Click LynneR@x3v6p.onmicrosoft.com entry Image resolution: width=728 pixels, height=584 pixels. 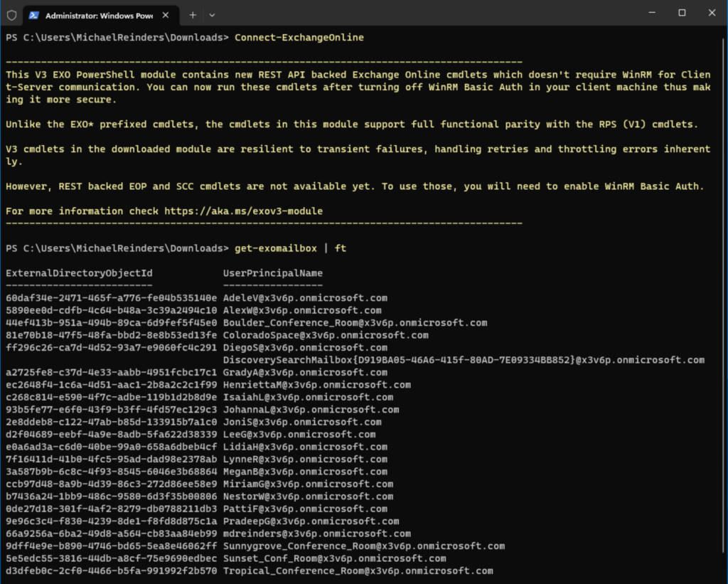(x=305, y=459)
